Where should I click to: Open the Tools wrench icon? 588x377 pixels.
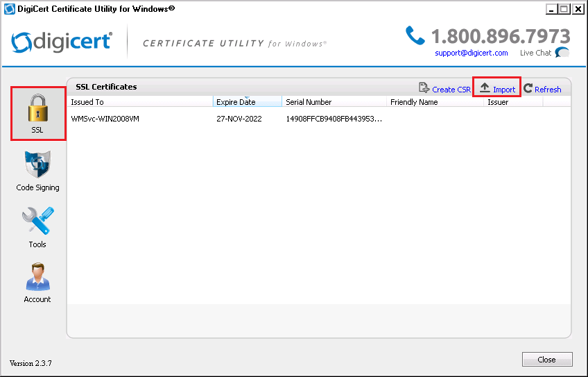tap(37, 222)
